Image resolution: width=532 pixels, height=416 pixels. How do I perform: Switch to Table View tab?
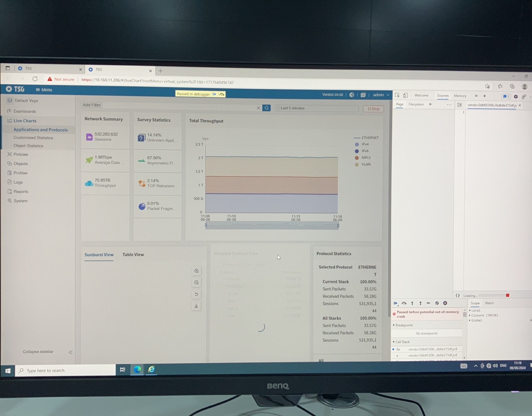[133, 255]
